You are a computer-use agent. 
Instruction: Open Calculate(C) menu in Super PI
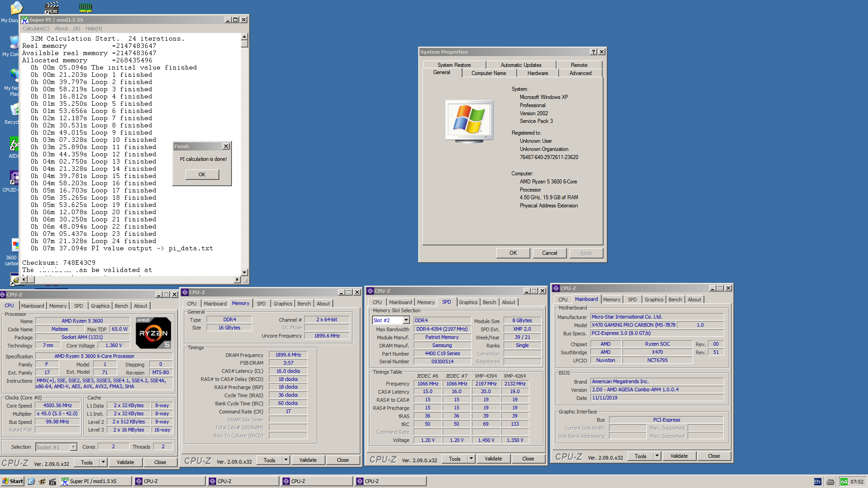click(36, 28)
